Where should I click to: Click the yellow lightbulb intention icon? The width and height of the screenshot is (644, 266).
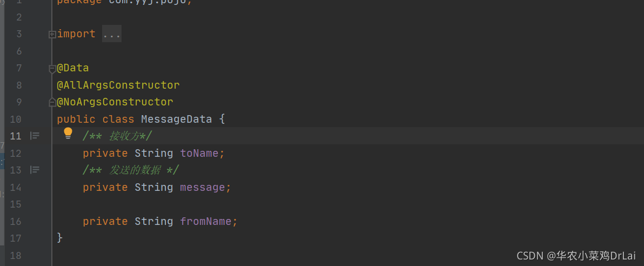click(x=68, y=133)
